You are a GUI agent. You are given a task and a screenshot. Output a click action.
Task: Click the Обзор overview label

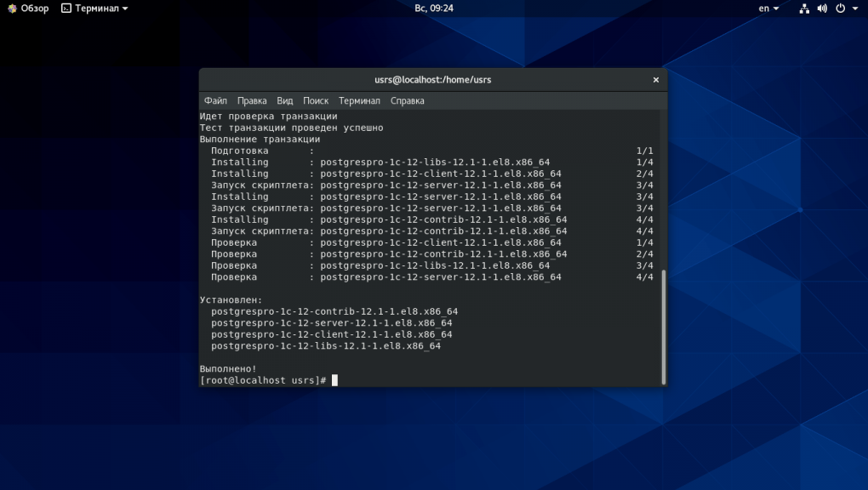[35, 9]
